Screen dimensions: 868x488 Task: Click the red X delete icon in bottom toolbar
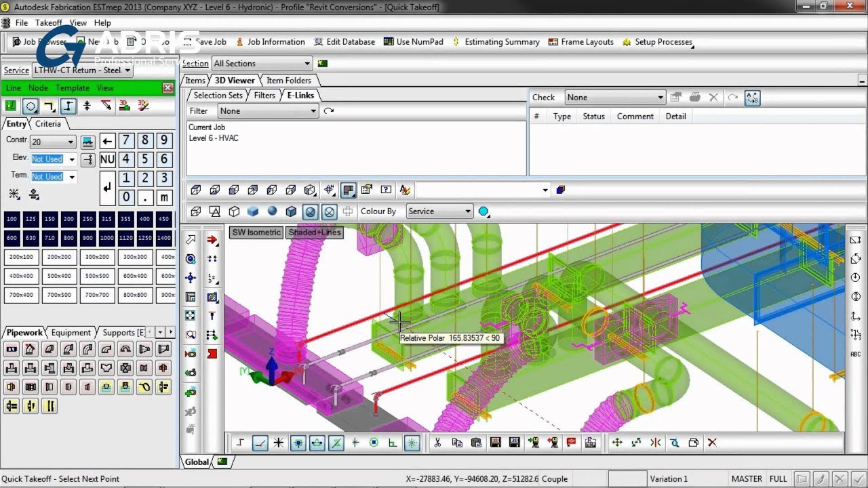click(x=712, y=443)
